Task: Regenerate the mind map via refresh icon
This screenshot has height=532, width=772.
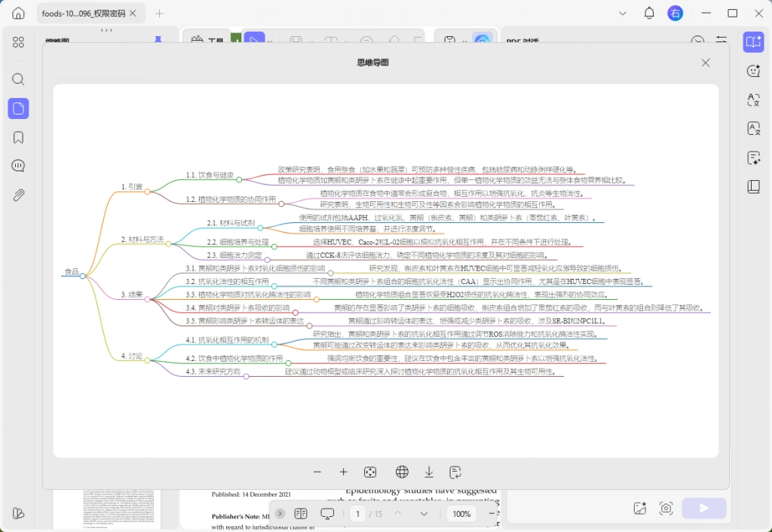Action: tap(455, 472)
